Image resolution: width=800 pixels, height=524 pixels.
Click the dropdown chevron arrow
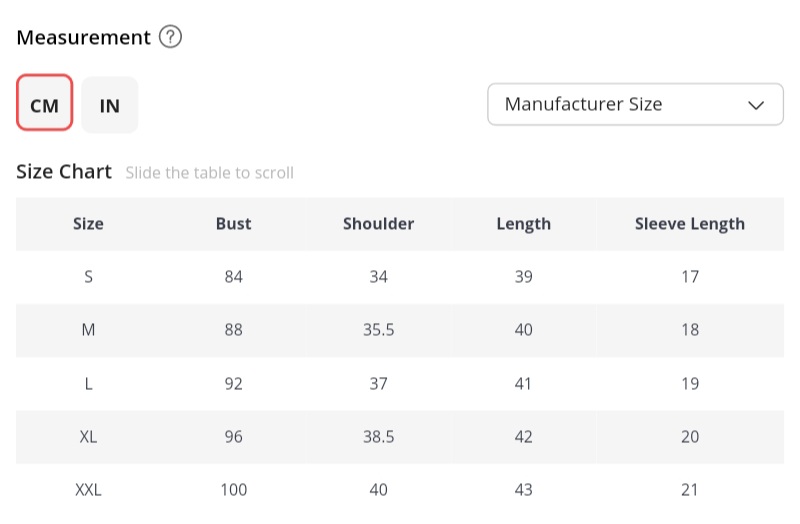[x=757, y=104]
